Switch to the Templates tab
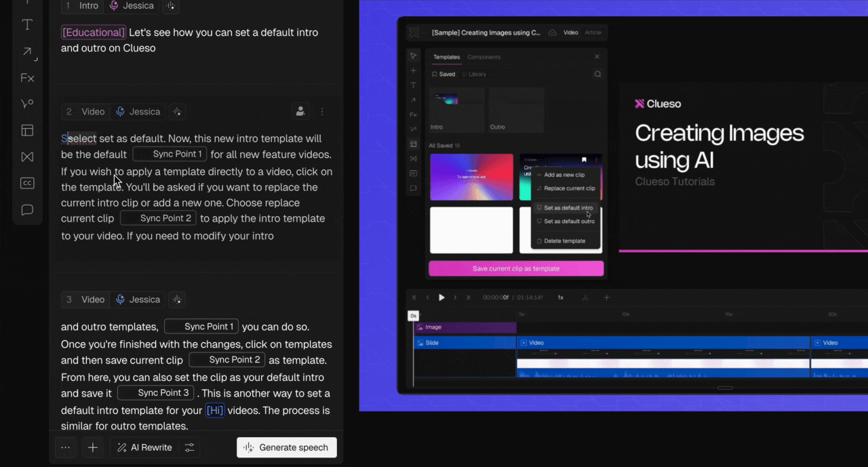Image resolution: width=868 pixels, height=467 pixels. pyautogui.click(x=447, y=57)
